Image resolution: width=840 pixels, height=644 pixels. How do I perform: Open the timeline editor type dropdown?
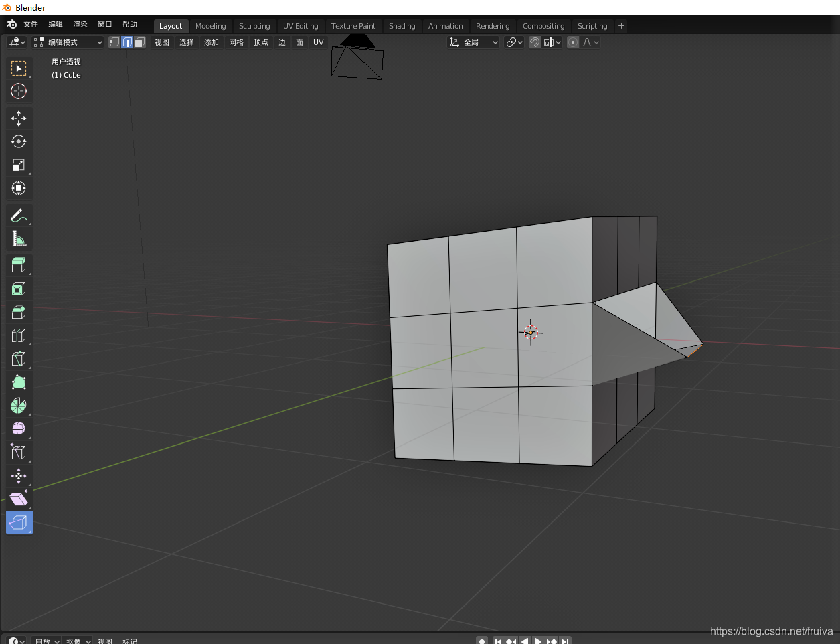pos(17,641)
